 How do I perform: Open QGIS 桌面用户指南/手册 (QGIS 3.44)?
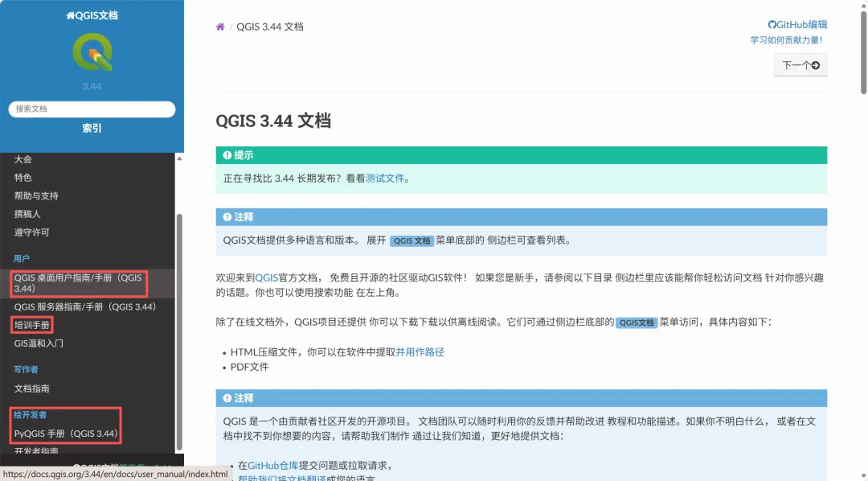(79, 283)
